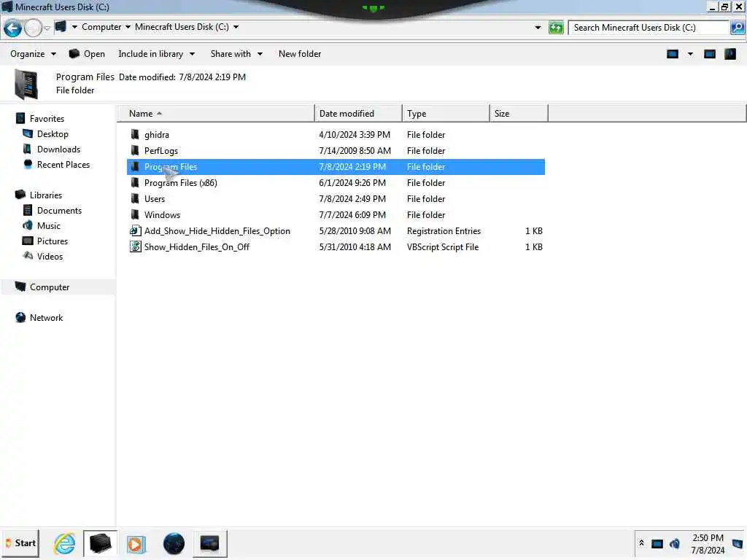This screenshot has height=560, width=747.
Task: Expand the address bar history dropdown arrow
Action: pos(538,28)
